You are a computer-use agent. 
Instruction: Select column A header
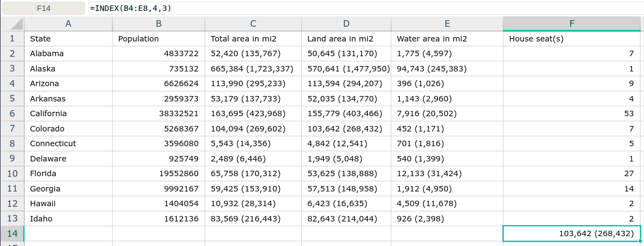pos(69,24)
